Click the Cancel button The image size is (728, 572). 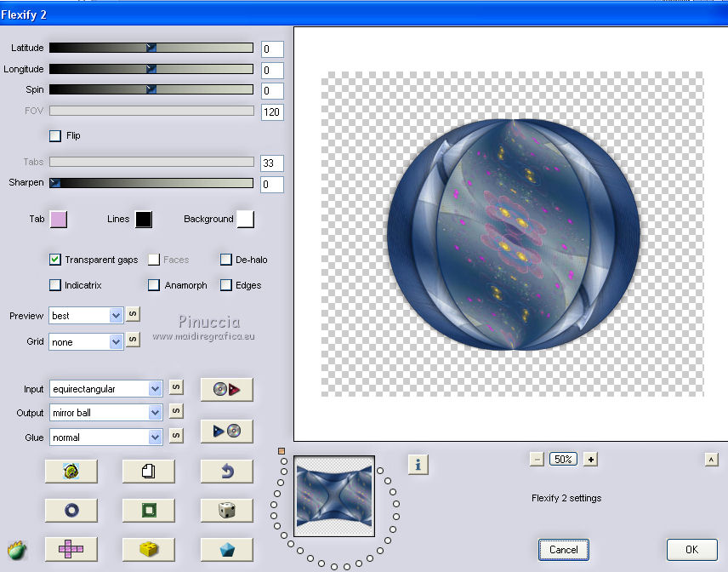click(564, 550)
